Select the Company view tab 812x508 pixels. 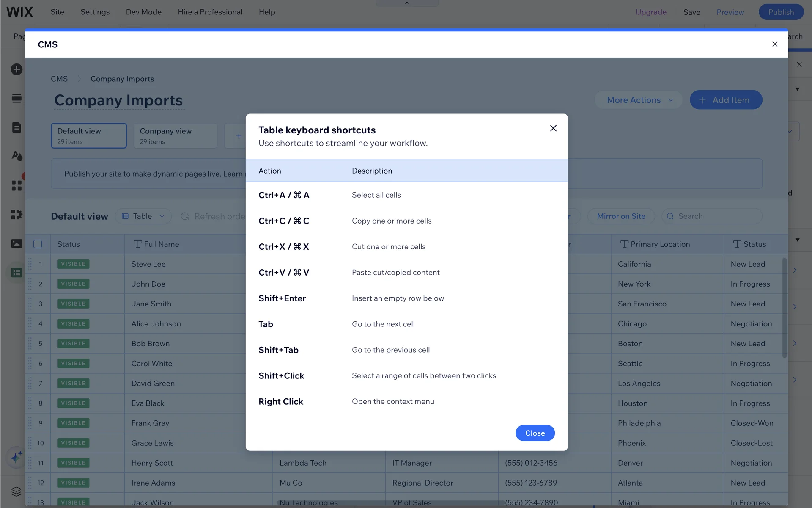click(x=175, y=135)
